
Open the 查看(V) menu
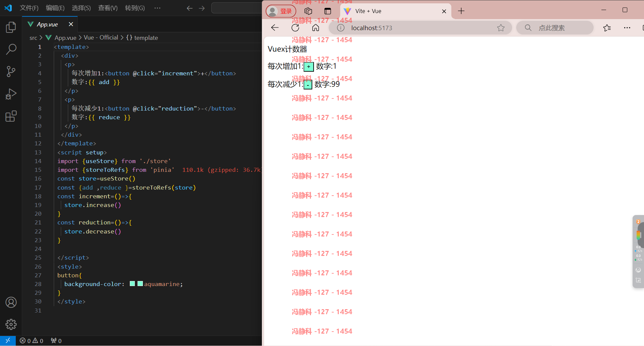108,8
